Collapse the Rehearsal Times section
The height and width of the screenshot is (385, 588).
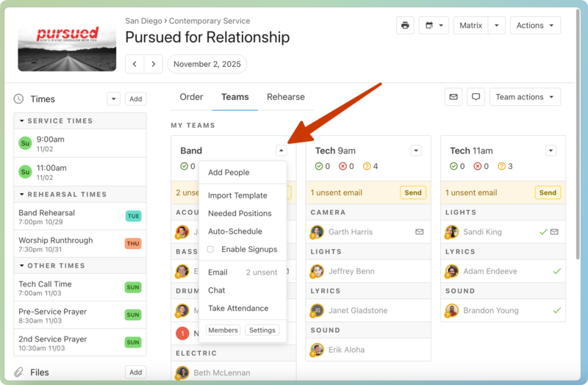(22, 195)
